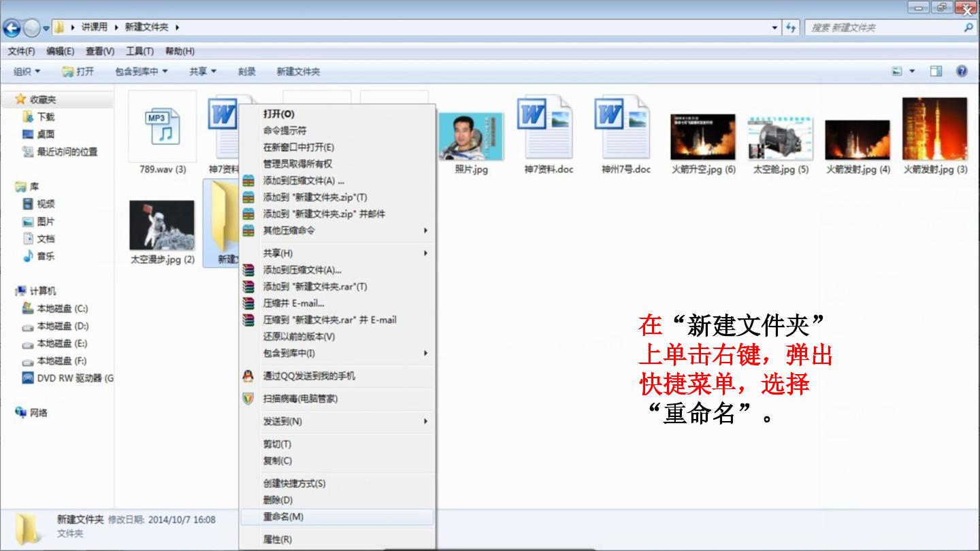Image resolution: width=980 pixels, height=551 pixels.
Task: Open the 查看(V) menu
Action: pos(100,51)
